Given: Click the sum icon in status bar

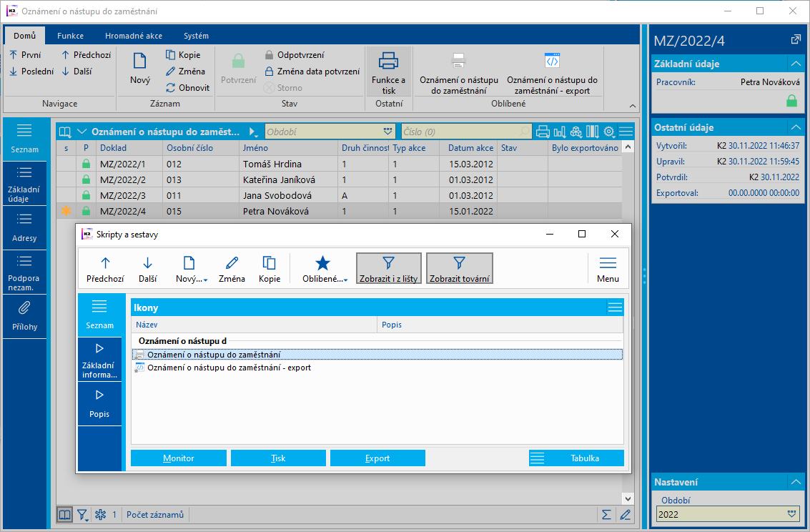Looking at the screenshot, I should coord(606,514).
